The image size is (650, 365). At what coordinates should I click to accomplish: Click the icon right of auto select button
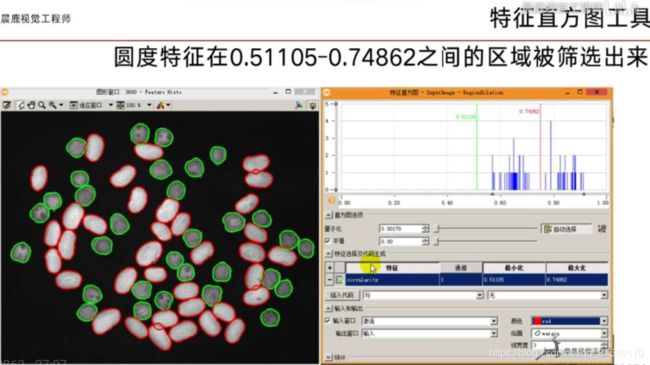[x=602, y=229]
